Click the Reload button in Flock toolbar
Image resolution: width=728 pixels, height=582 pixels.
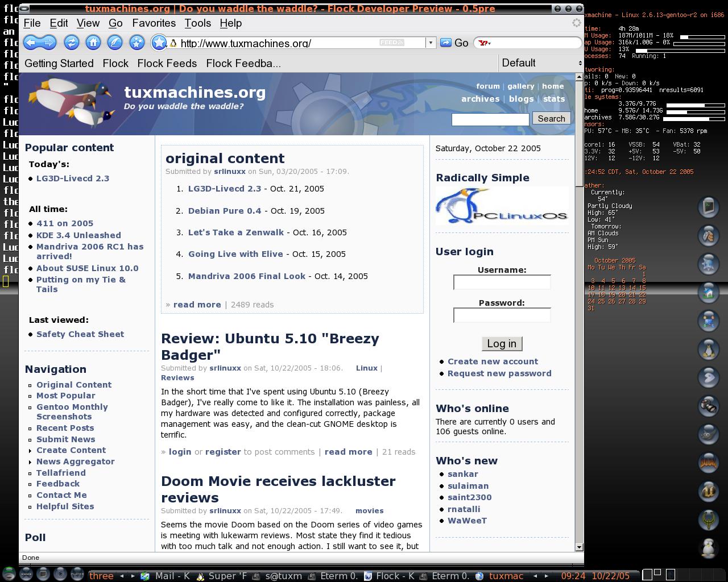click(x=71, y=43)
